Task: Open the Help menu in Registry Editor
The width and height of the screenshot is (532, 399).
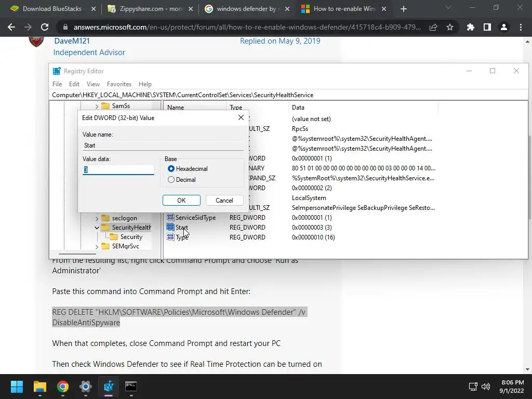Action: [x=145, y=84]
